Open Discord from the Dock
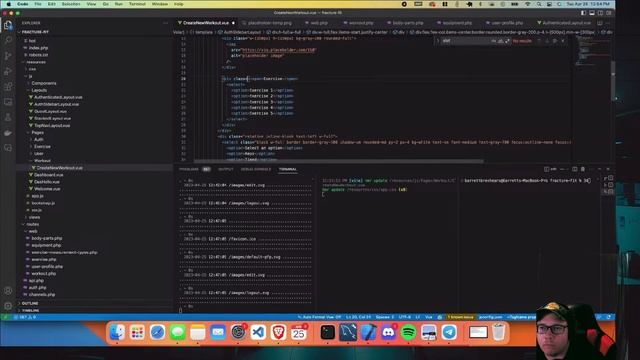This screenshot has height=360, width=640. tap(388, 332)
